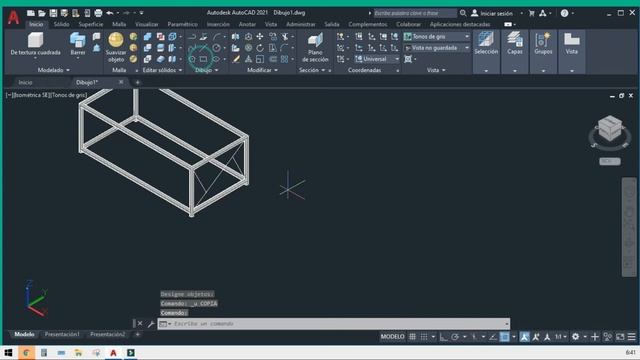Add a new drawing tab with plus button

click(x=138, y=82)
